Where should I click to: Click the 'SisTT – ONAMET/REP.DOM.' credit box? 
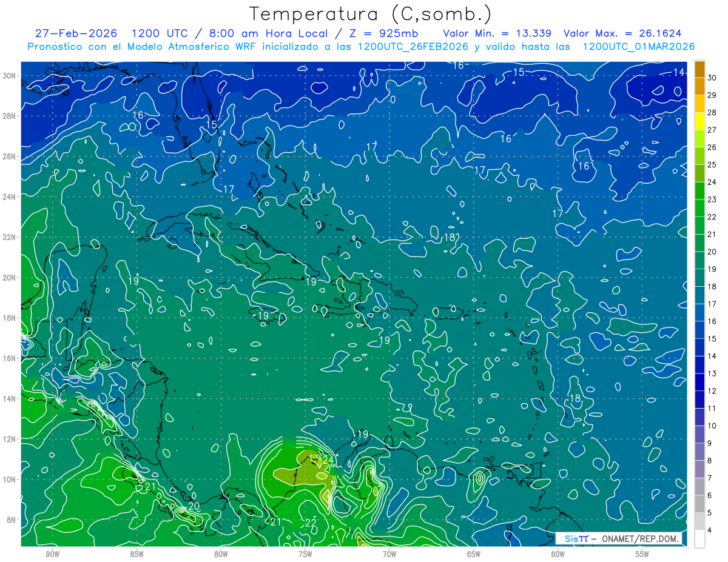(619, 538)
